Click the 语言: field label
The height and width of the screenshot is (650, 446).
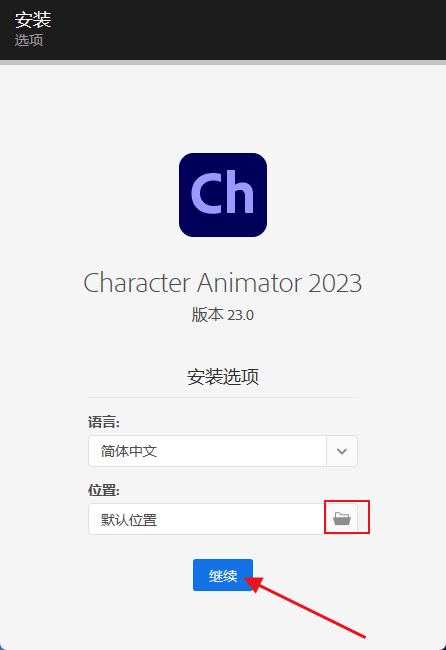104,422
